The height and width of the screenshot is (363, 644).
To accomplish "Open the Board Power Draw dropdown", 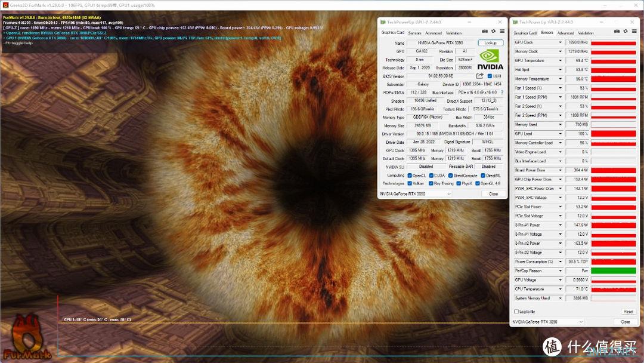I will pyautogui.click(x=560, y=170).
